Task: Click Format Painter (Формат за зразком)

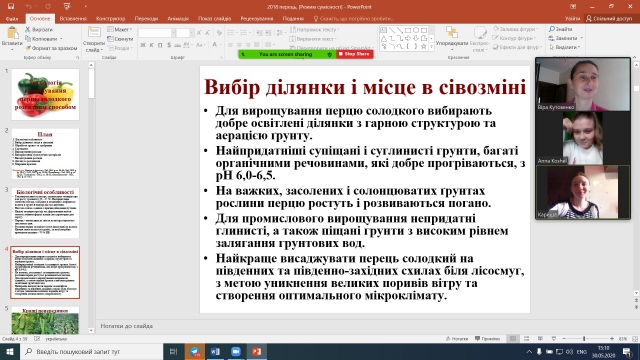Action: tap(51, 48)
